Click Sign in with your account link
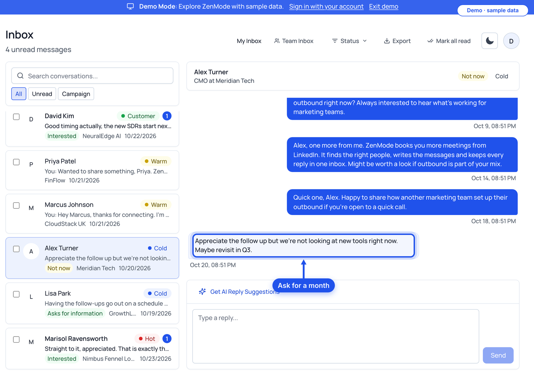This screenshot has width=534, height=392. coord(326,6)
